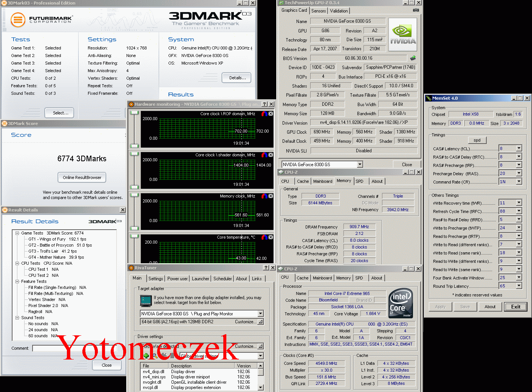Viewport: 532px width, 392px height.
Task: Switch to the RivaTuner Power user tab
Action: point(177,279)
